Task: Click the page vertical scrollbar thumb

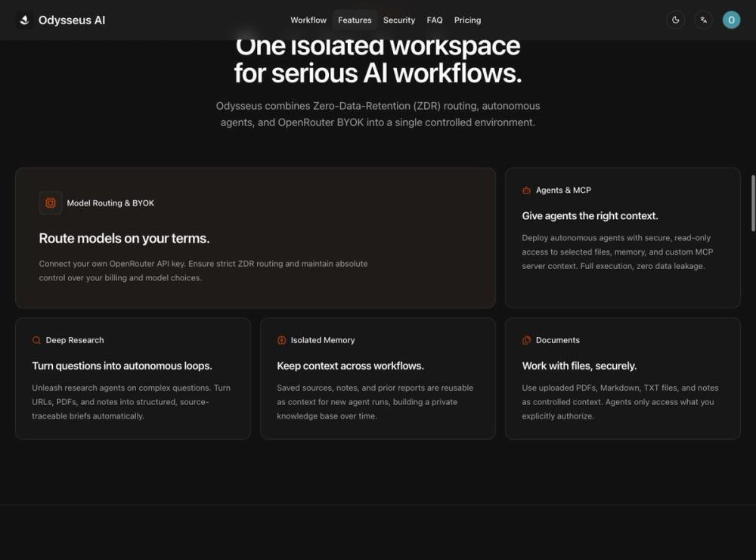Action: [753, 203]
